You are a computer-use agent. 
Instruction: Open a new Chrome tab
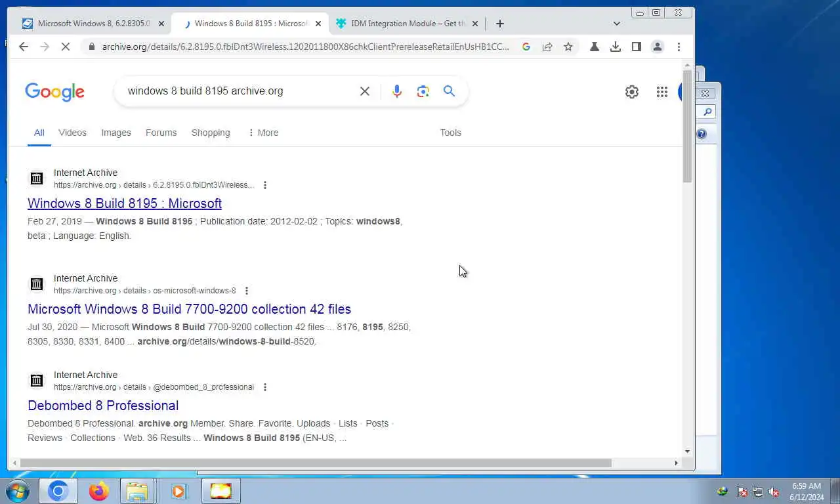(x=500, y=24)
